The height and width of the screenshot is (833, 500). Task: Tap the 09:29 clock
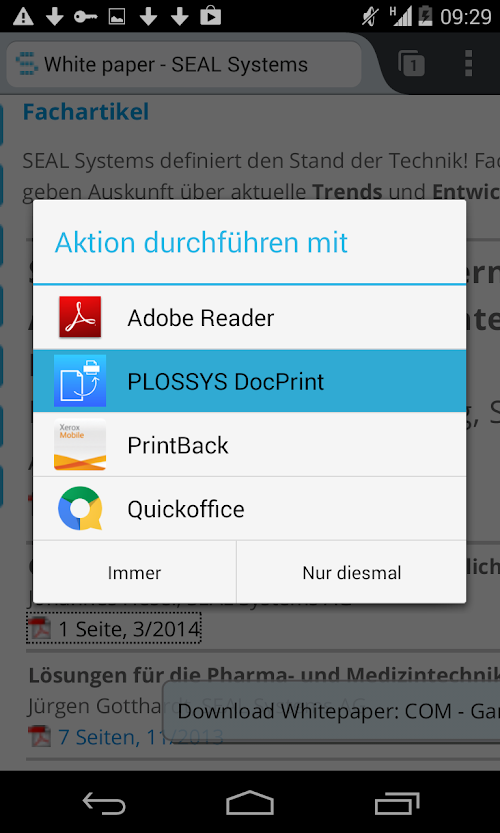466,16
